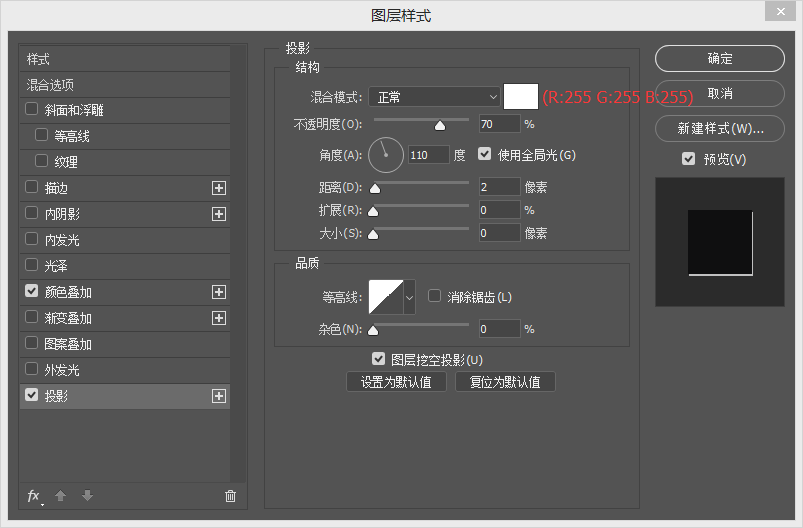Click the plus icon next to 描边
The width and height of the screenshot is (803, 528).
pyautogui.click(x=219, y=188)
